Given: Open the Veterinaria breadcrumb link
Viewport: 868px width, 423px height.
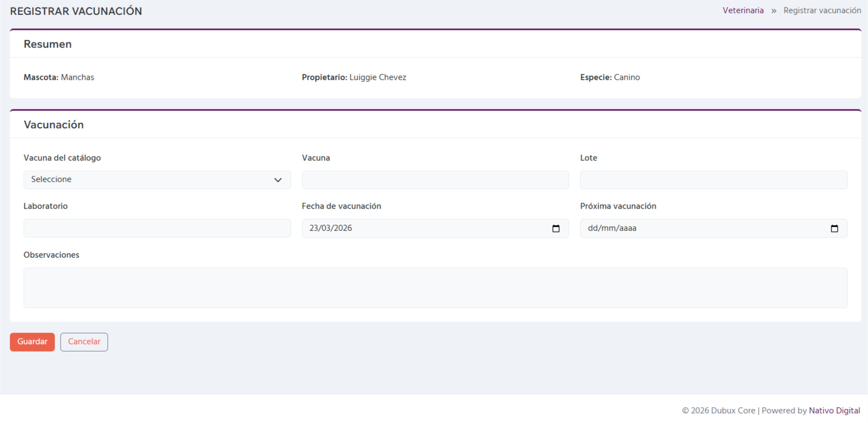Looking at the screenshot, I should [743, 10].
